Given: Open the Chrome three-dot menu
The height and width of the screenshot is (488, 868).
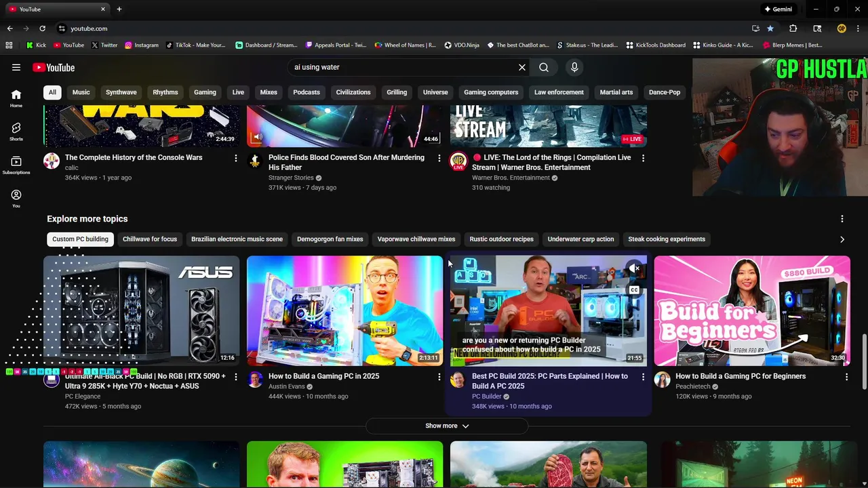Looking at the screenshot, I should point(858,28).
